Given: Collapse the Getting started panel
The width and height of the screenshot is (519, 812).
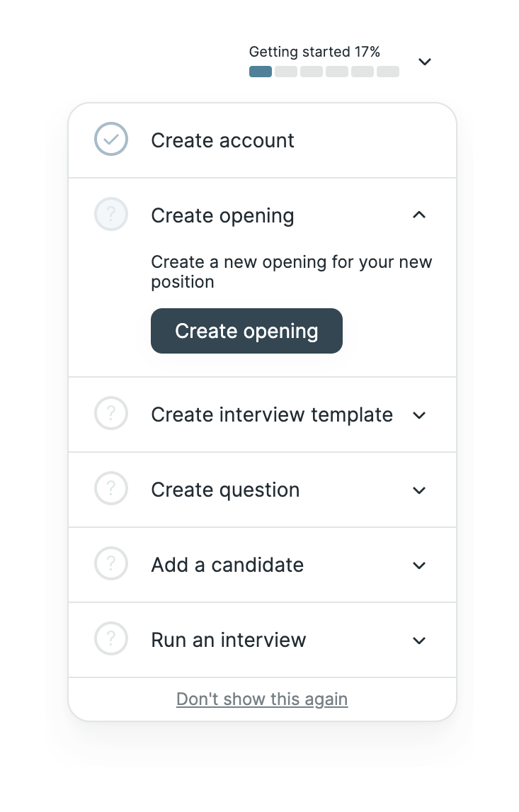Looking at the screenshot, I should coord(424,62).
